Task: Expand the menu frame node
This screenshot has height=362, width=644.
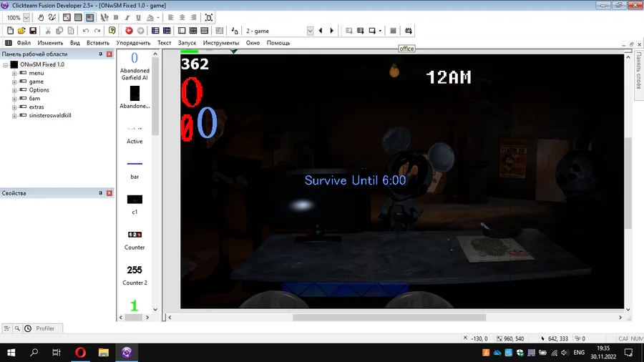Action: (x=14, y=73)
